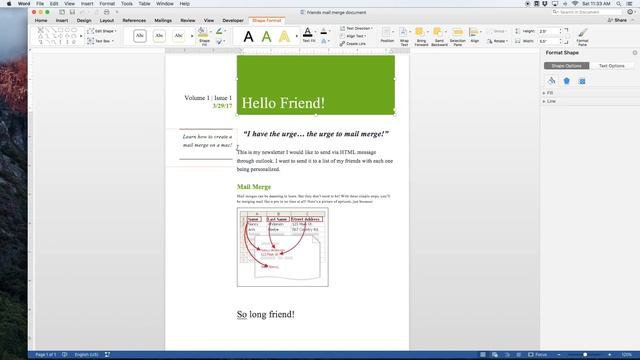Image resolution: width=640 pixels, height=360 pixels.
Task: Expand the insert shapes gallery arrow
Action: click(80, 36)
